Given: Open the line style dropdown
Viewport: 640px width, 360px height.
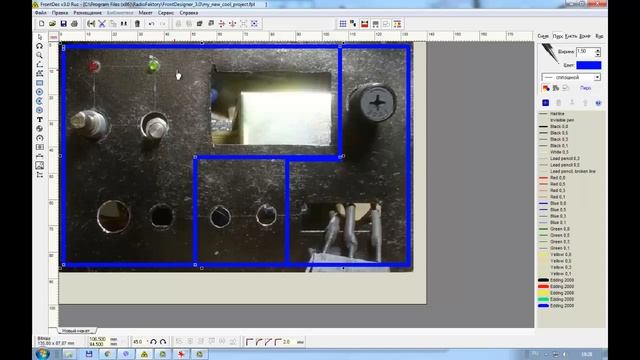Looking at the screenshot, I should (597, 77).
